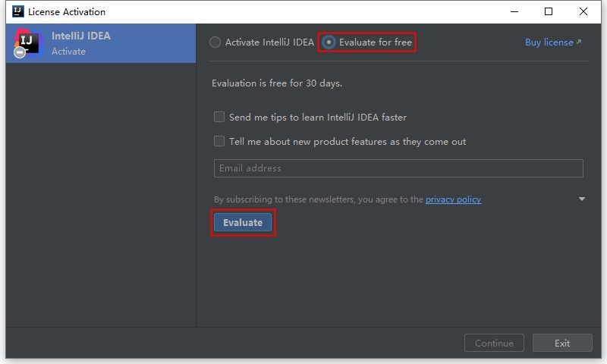Click the Continue button

pos(494,343)
